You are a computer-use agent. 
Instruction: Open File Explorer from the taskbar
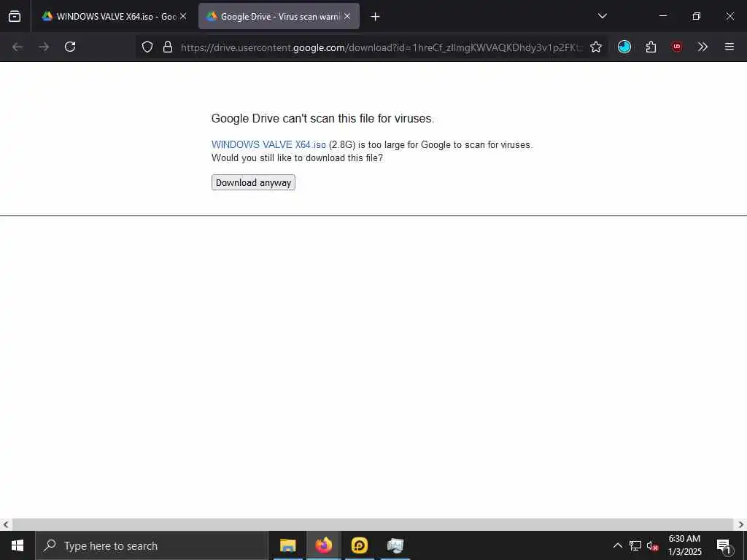coord(287,545)
